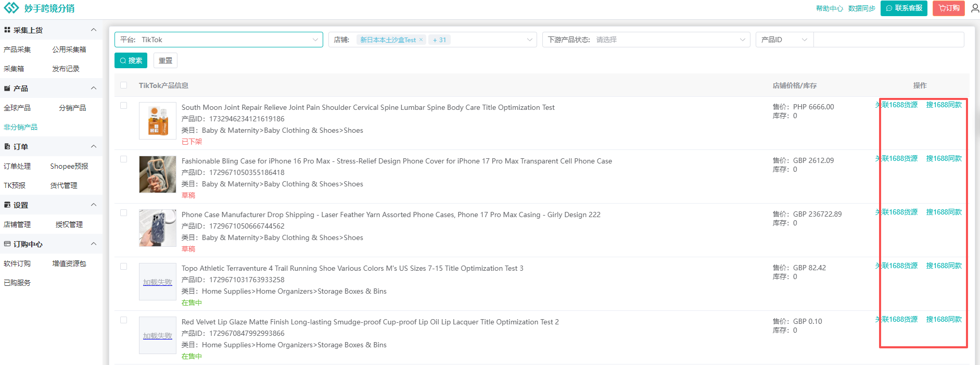Collapse the 产品 sidebar section

tap(94, 88)
